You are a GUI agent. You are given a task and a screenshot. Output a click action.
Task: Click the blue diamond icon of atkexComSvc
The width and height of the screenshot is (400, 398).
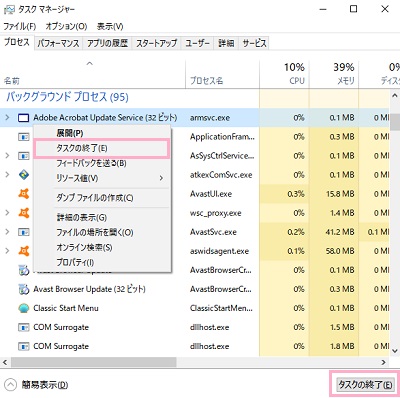[x=23, y=175]
